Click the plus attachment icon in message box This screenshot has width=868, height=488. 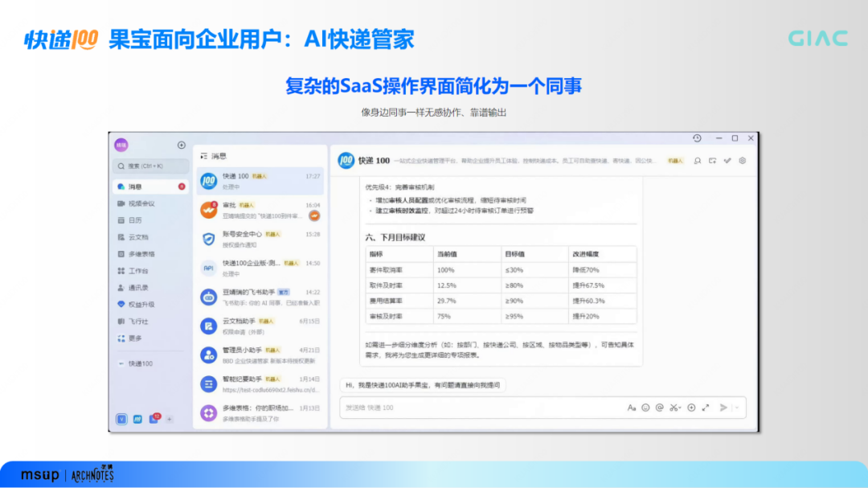tap(691, 408)
